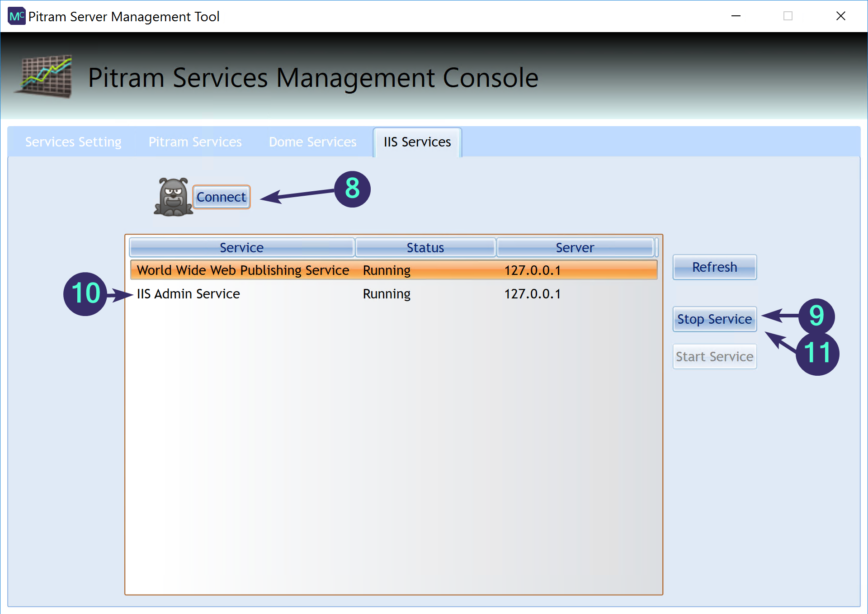Click the bulldog icon beside Connect
Viewport: 868px width, 614px height.
[173, 197]
